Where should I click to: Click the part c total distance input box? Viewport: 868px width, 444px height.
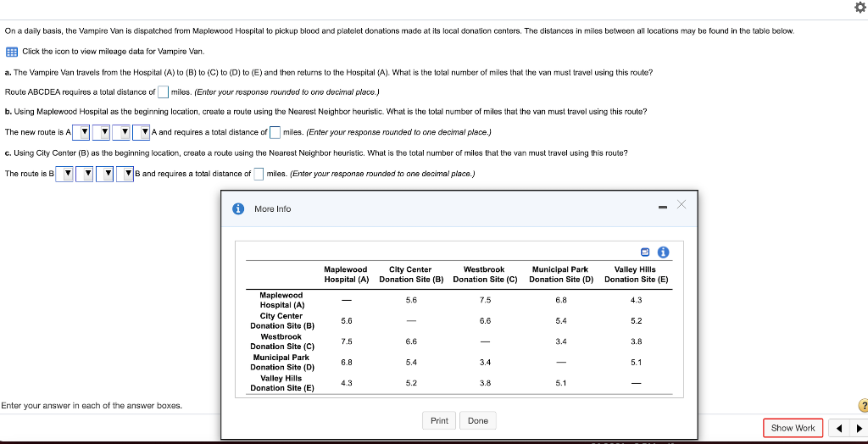pos(259,174)
